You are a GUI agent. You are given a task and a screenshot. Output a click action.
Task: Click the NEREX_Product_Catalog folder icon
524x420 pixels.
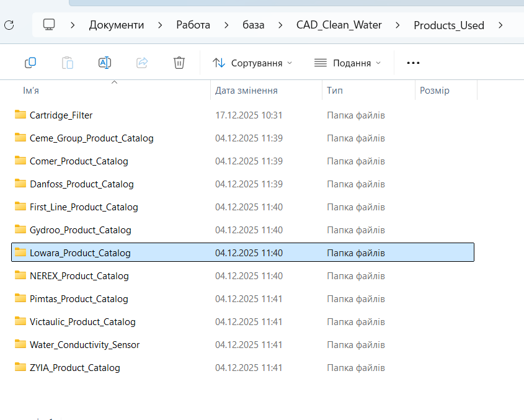pos(20,275)
